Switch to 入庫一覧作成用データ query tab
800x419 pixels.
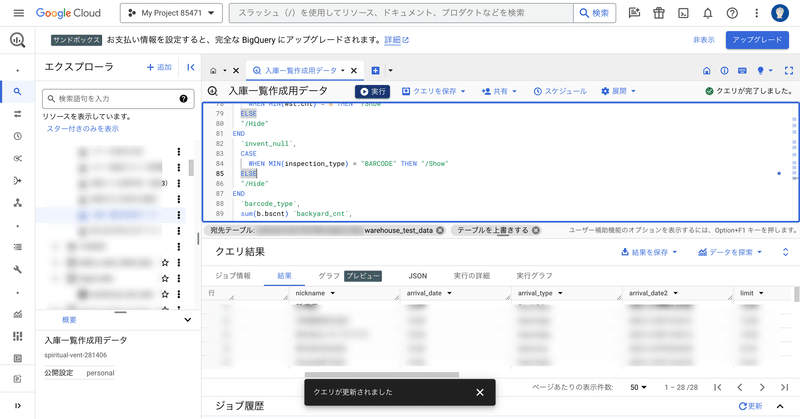[301, 70]
